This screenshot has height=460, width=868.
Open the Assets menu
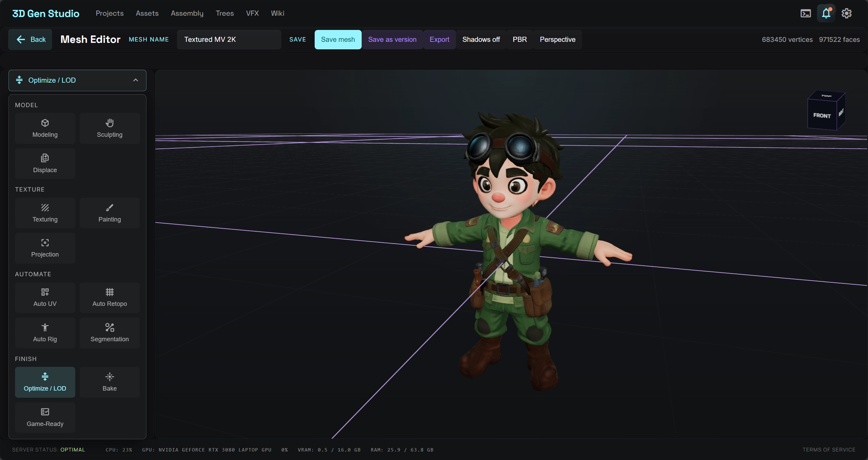pyautogui.click(x=147, y=13)
